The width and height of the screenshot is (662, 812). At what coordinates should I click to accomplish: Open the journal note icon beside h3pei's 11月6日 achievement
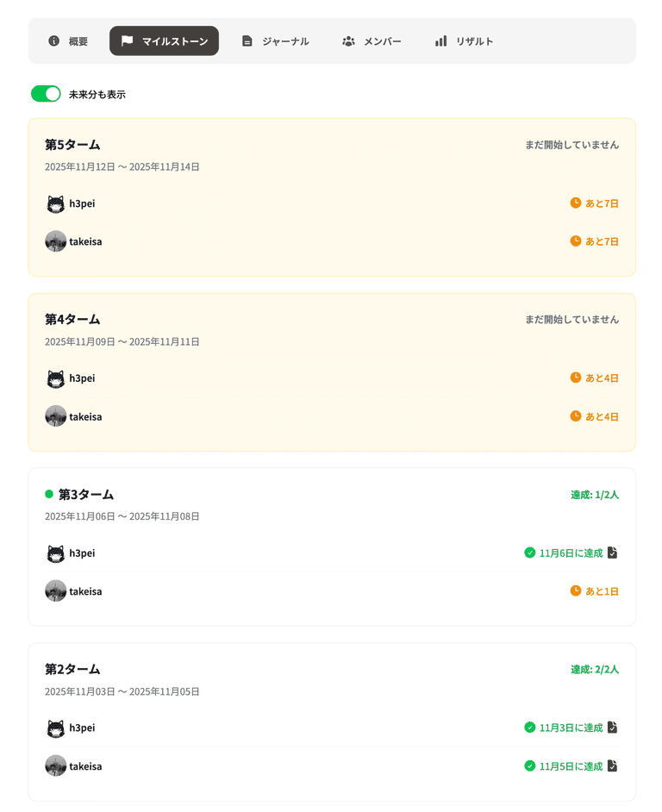pyautogui.click(x=612, y=553)
